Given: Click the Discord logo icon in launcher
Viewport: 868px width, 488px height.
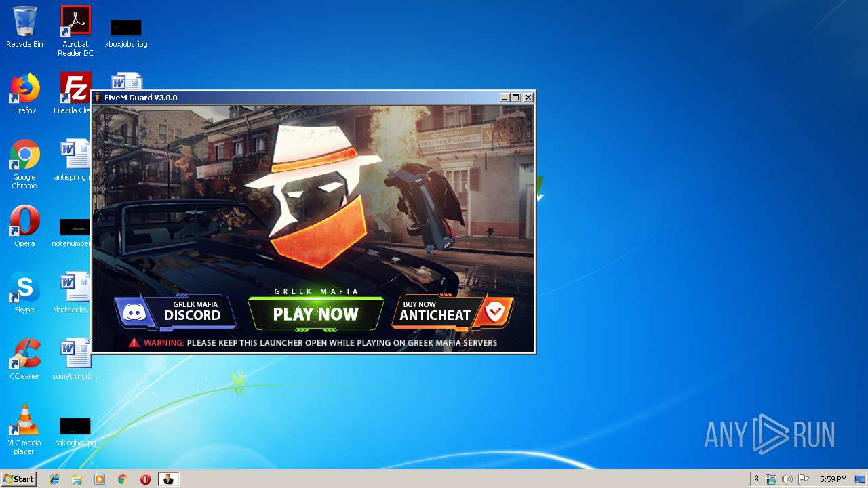Looking at the screenshot, I should tap(136, 312).
